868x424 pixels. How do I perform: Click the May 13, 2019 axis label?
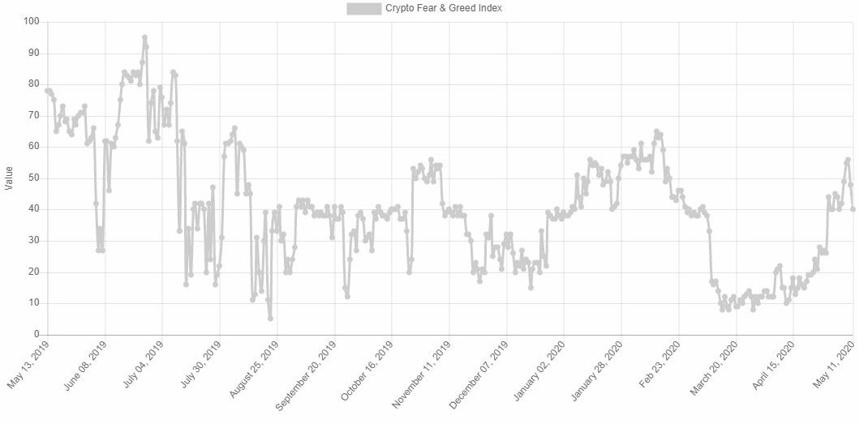(x=28, y=366)
